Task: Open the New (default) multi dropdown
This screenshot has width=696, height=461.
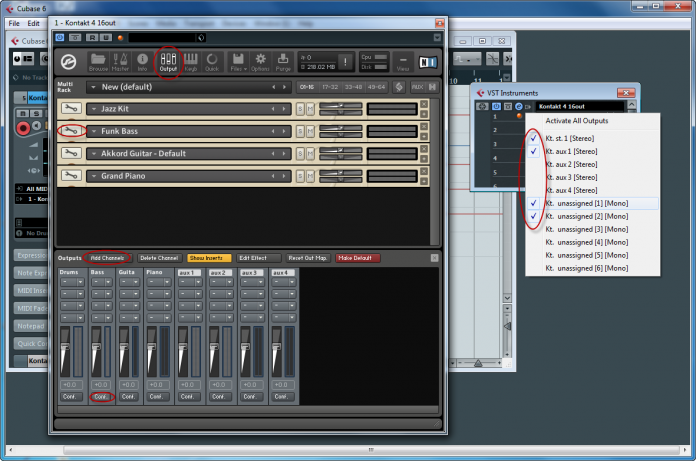Action: coord(93,87)
